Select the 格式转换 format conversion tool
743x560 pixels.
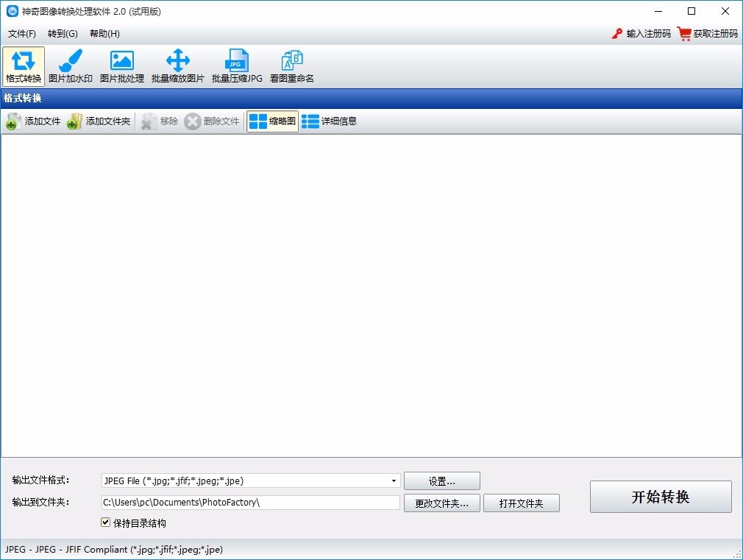24,66
